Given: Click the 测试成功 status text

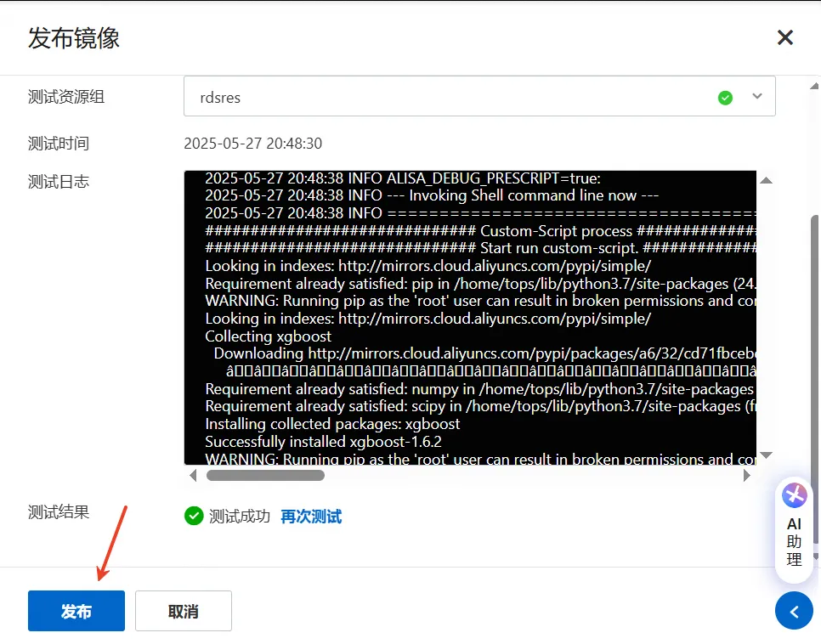Looking at the screenshot, I should pyautogui.click(x=240, y=517).
